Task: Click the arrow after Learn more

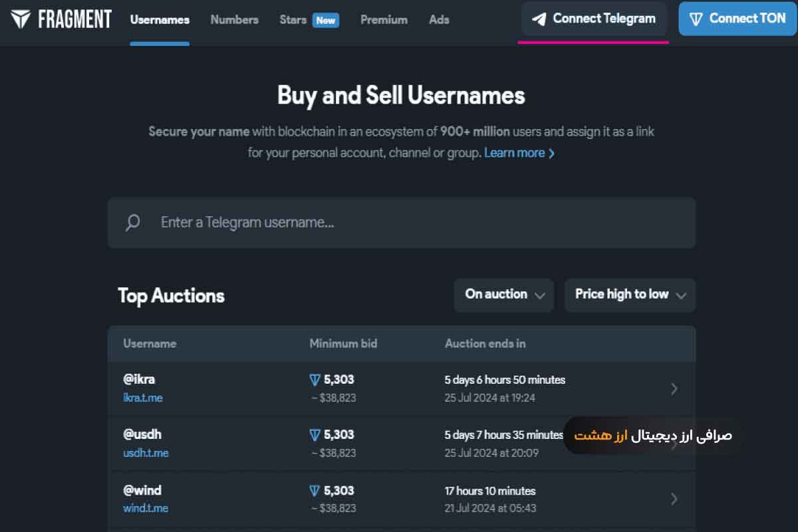Action: click(x=551, y=153)
